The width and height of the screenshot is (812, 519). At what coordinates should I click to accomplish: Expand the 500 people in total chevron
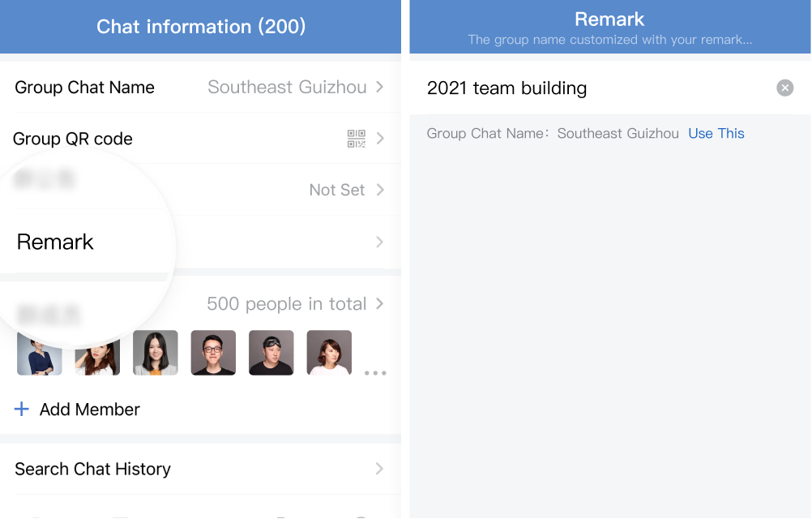[x=379, y=303]
